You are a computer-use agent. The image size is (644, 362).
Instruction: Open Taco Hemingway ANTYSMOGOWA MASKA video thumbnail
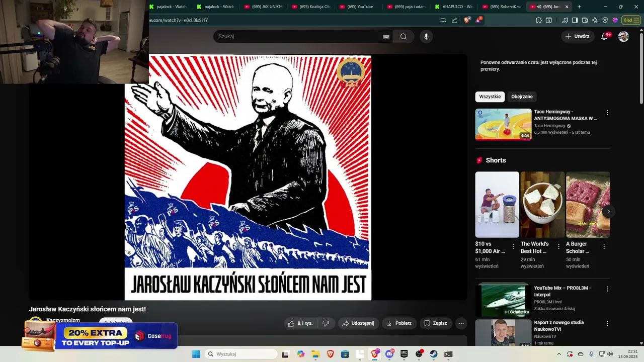click(x=503, y=124)
